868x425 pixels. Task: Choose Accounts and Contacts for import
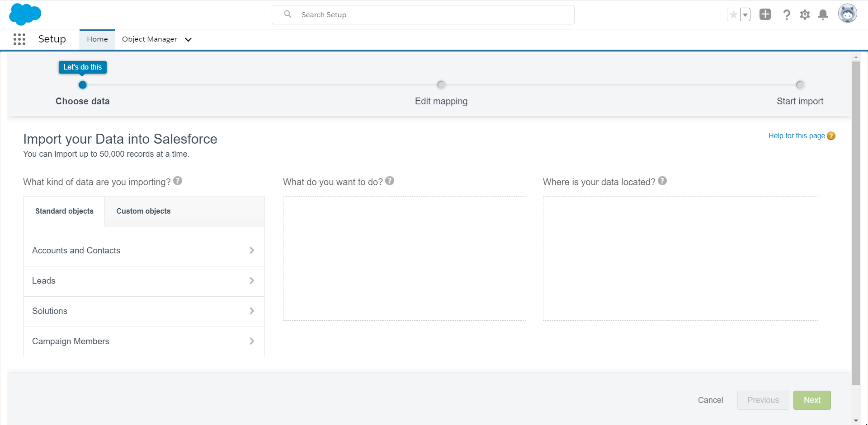[144, 251]
